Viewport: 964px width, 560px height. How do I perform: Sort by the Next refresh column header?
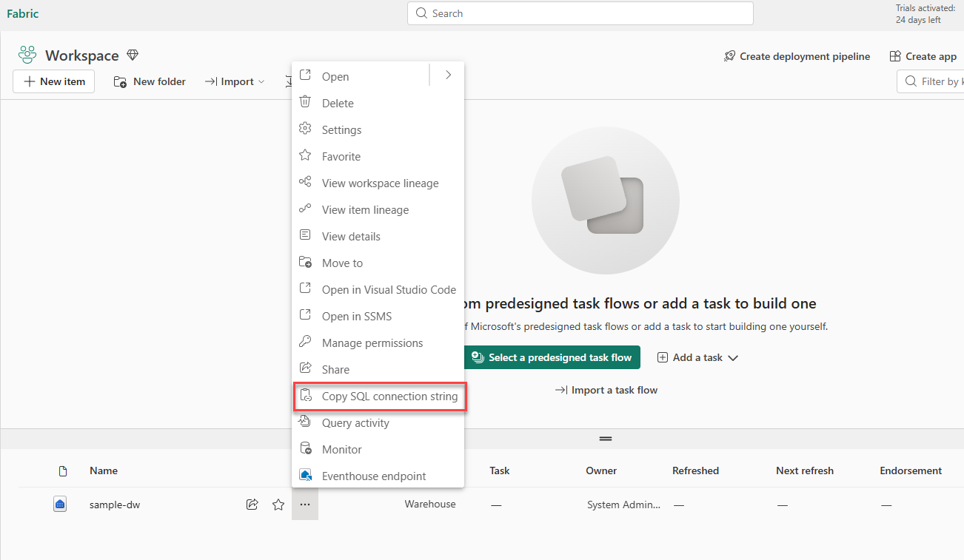pyautogui.click(x=805, y=470)
